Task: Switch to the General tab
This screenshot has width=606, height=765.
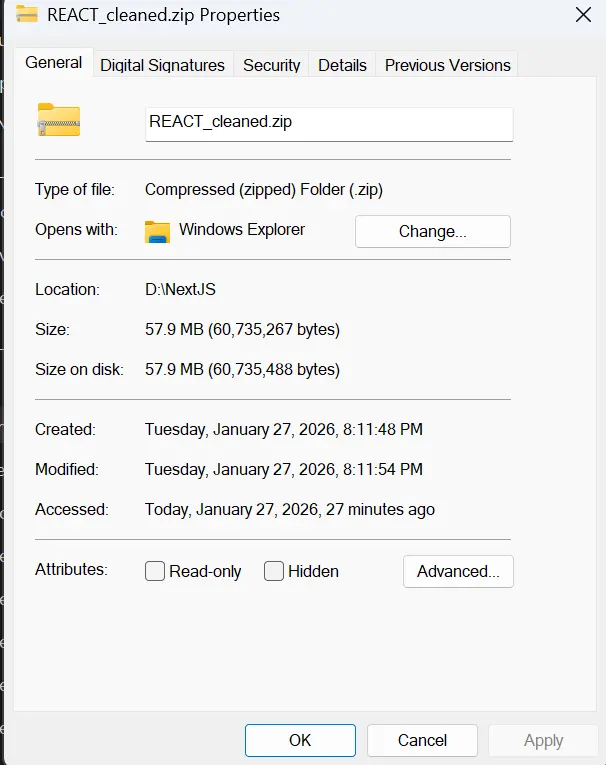Action: (x=54, y=63)
